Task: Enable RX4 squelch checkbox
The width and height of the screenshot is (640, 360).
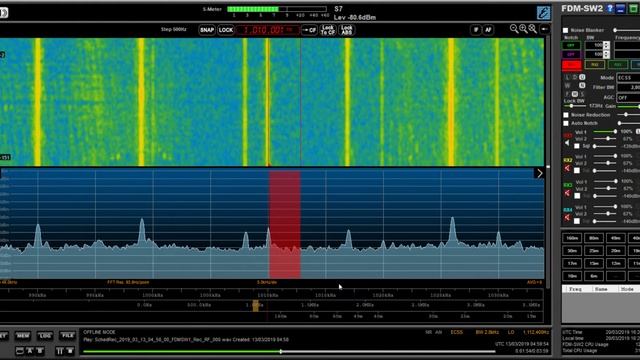Action: pos(577,221)
